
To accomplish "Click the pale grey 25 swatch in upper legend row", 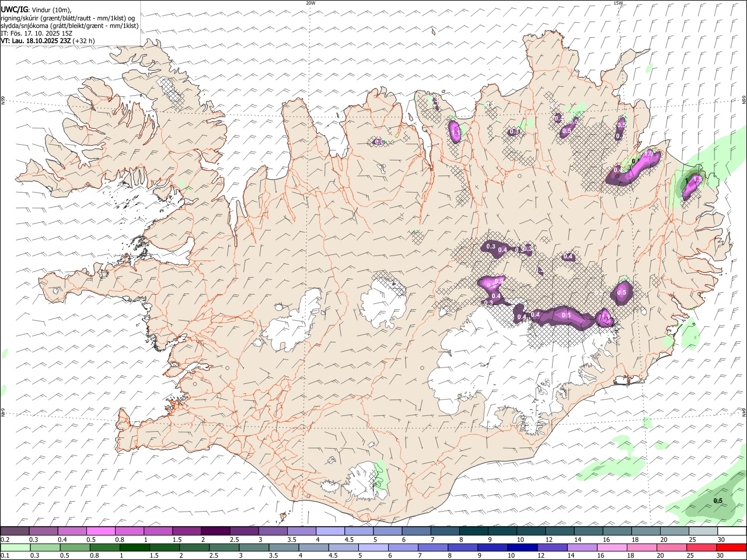I will click(x=703, y=531).
